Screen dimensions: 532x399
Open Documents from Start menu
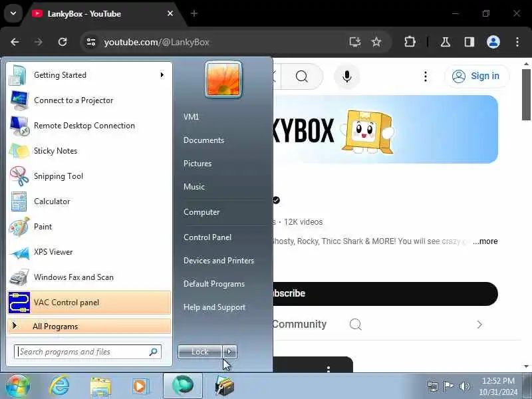click(203, 140)
